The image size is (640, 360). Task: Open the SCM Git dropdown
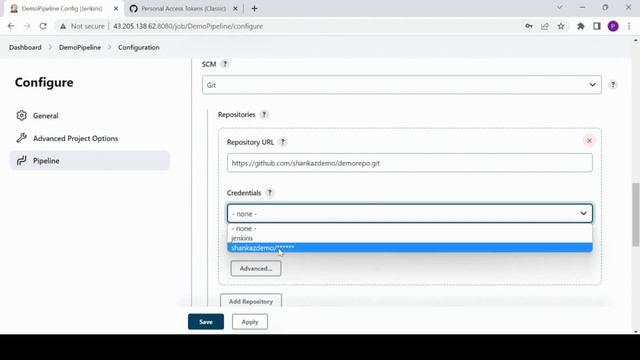pos(402,85)
